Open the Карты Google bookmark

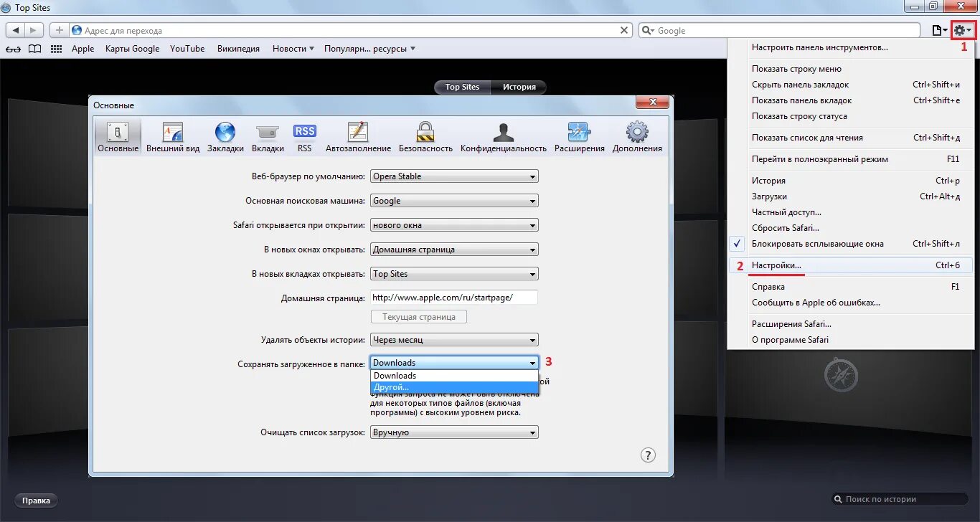coord(132,49)
